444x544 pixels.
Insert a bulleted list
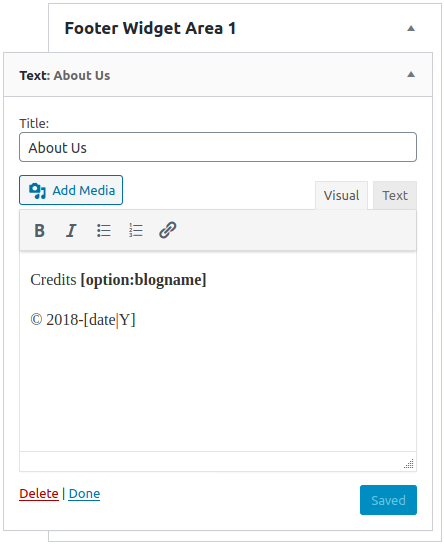(x=103, y=230)
